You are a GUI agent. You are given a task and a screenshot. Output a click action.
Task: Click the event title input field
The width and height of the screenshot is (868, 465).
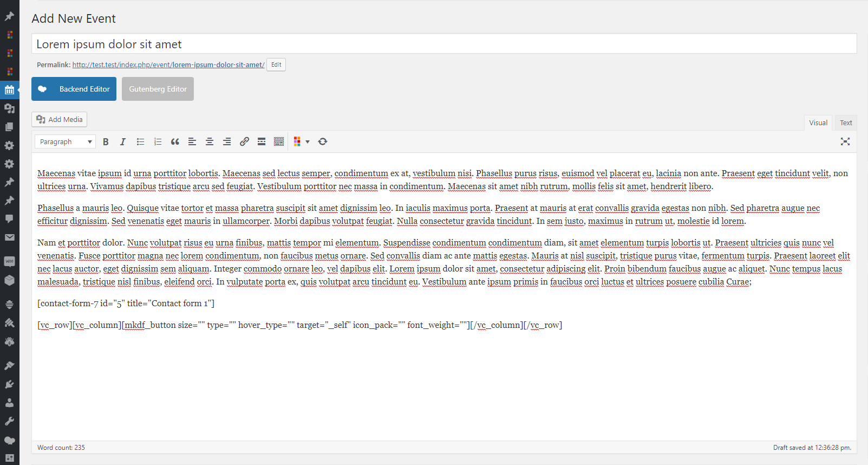444,44
